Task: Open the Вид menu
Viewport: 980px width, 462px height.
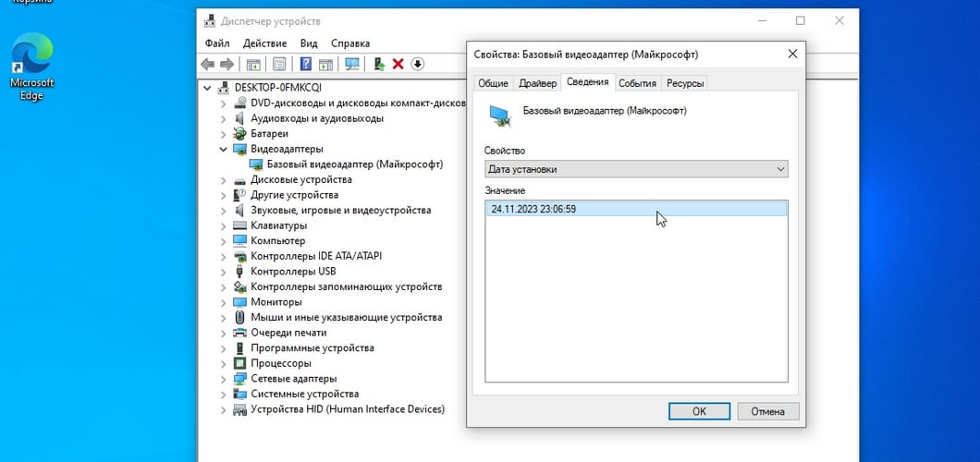Action: tap(309, 43)
